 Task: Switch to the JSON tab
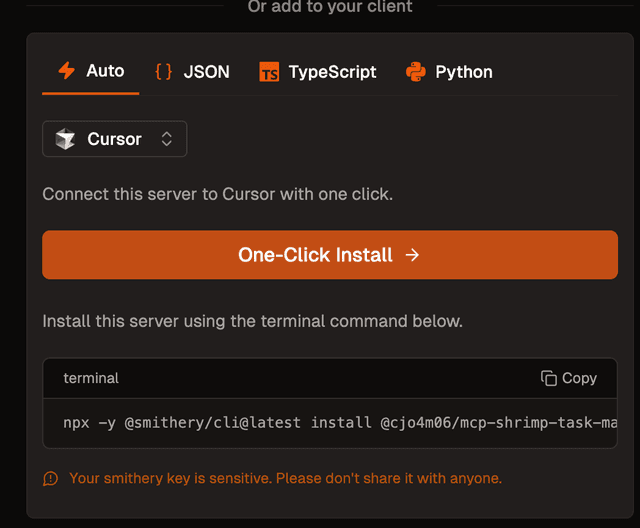pyautogui.click(x=192, y=72)
